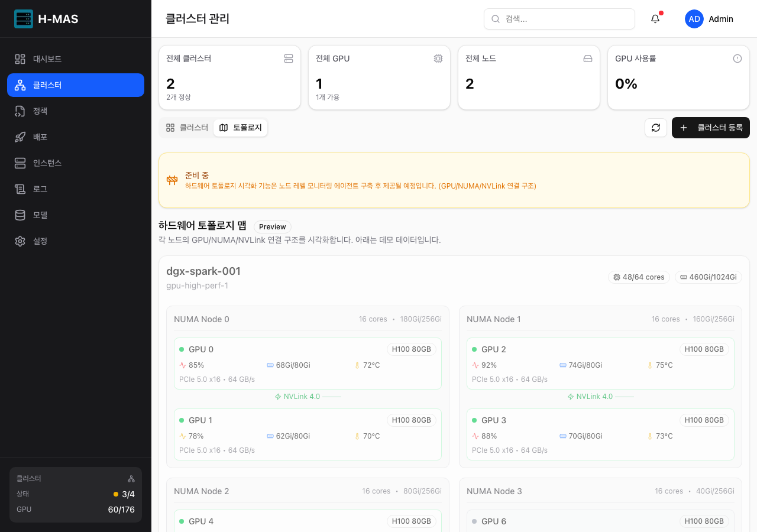Open the Admin profile avatar
757x532 pixels.
pos(694,18)
